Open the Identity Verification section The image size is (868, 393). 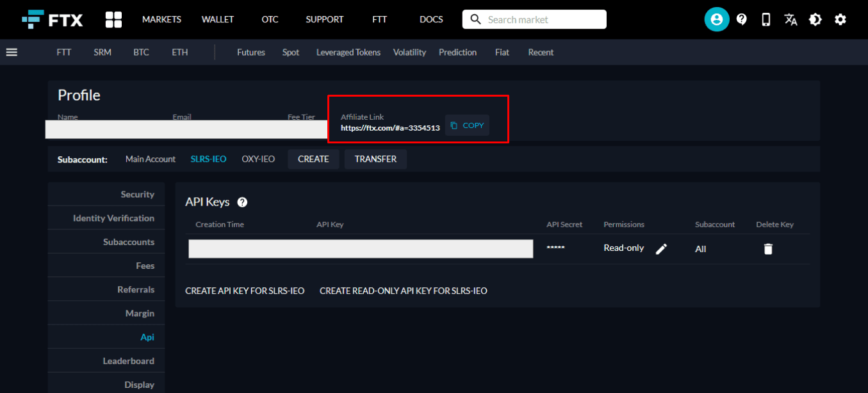(x=106, y=218)
